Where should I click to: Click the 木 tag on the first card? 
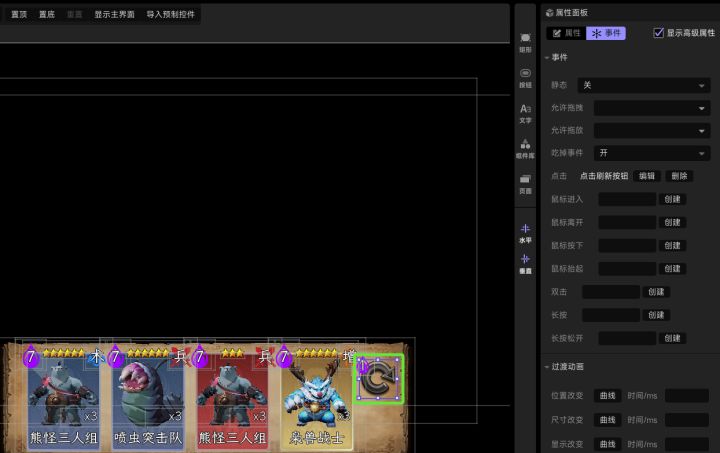pos(96,356)
